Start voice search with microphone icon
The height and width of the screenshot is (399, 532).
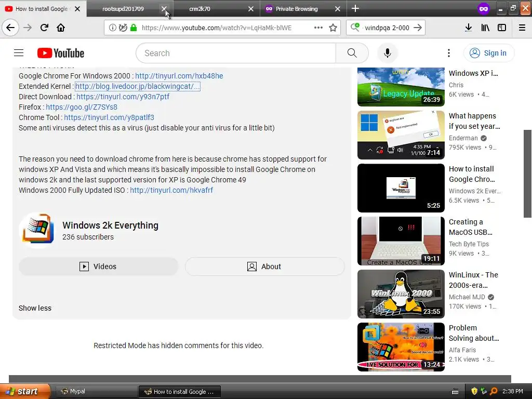[387, 53]
